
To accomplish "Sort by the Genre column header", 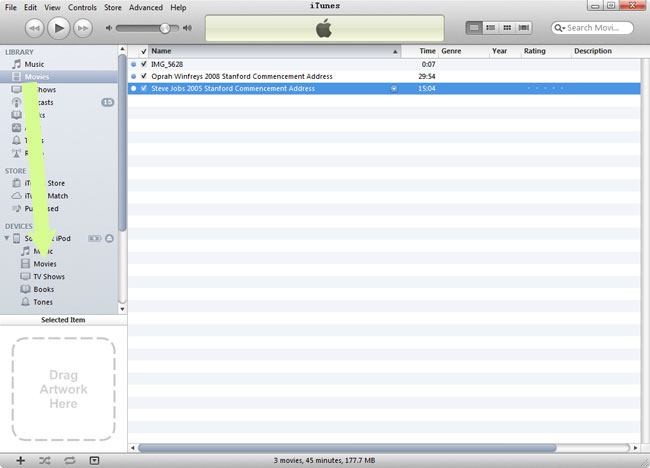I will point(463,51).
